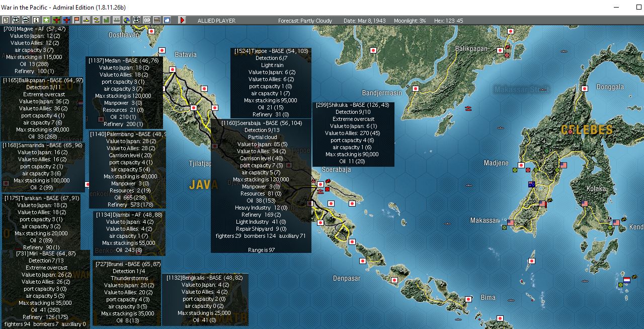Click the orange flag toolbar icon
This screenshot has width=644, height=329.
point(76,20)
